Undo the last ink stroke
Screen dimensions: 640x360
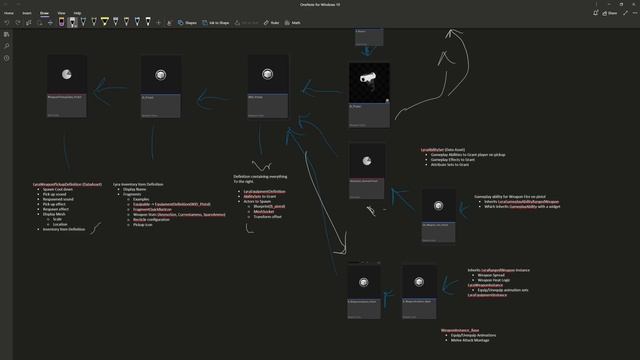(7, 23)
